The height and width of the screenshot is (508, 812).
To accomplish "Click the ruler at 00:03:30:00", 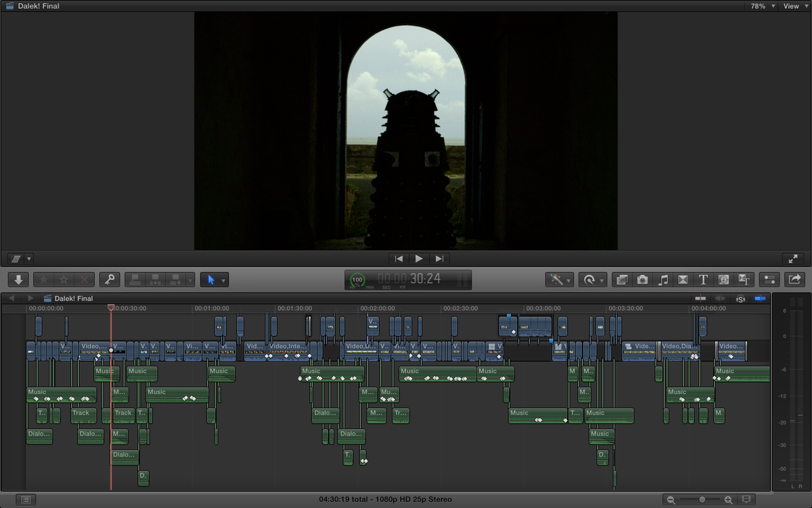I will [625, 309].
